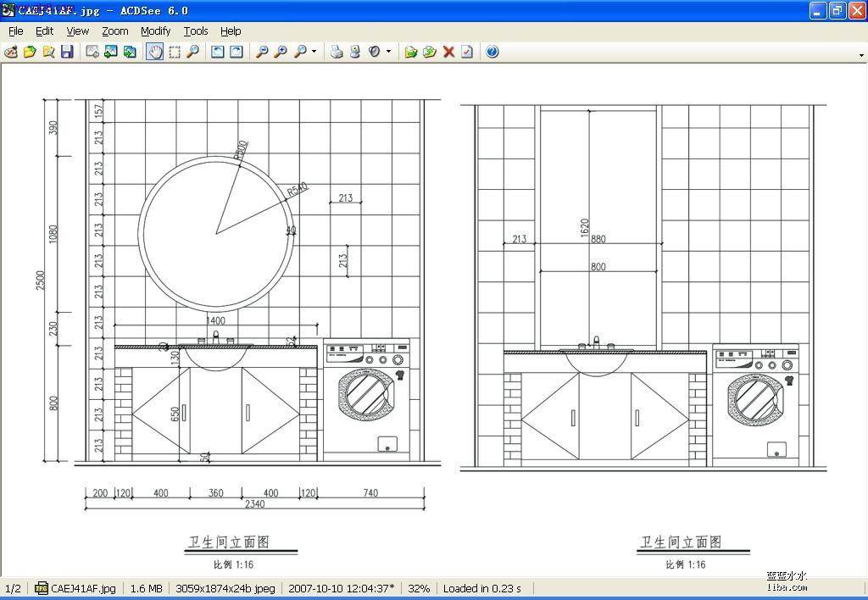The height and width of the screenshot is (600, 868).
Task: Activate the rectangular selection tool
Action: (x=174, y=52)
